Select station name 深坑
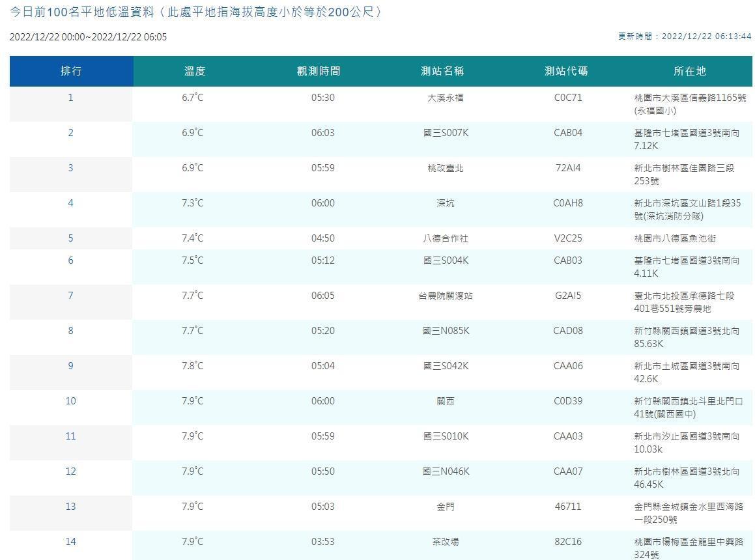755x560 pixels. point(446,203)
